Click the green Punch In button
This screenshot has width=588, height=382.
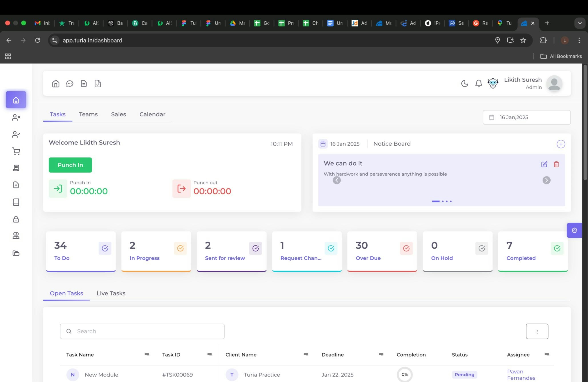point(70,165)
